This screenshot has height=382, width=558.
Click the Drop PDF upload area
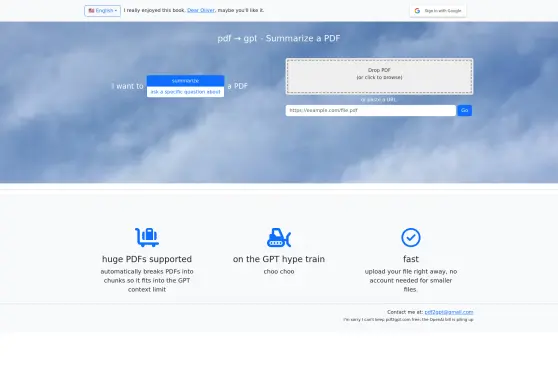tap(379, 76)
